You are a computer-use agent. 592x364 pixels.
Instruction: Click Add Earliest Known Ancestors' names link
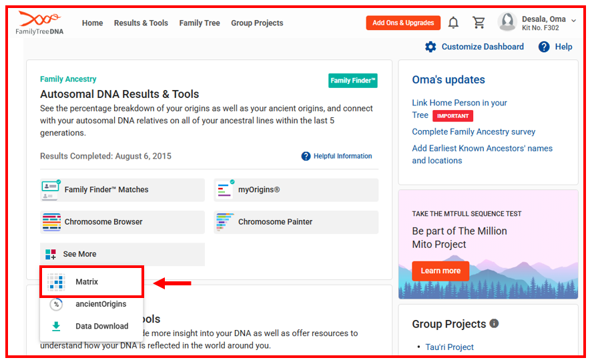click(482, 154)
